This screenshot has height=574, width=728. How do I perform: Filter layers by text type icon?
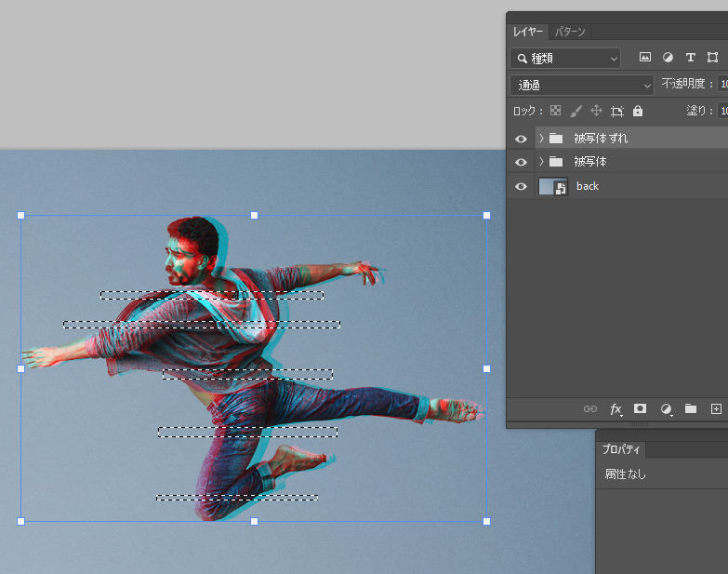690,58
